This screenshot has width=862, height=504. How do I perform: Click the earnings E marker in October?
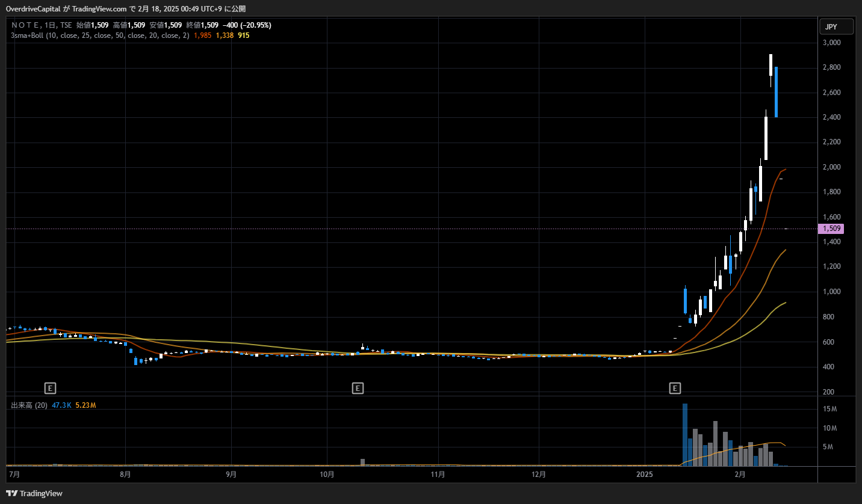pyautogui.click(x=358, y=388)
